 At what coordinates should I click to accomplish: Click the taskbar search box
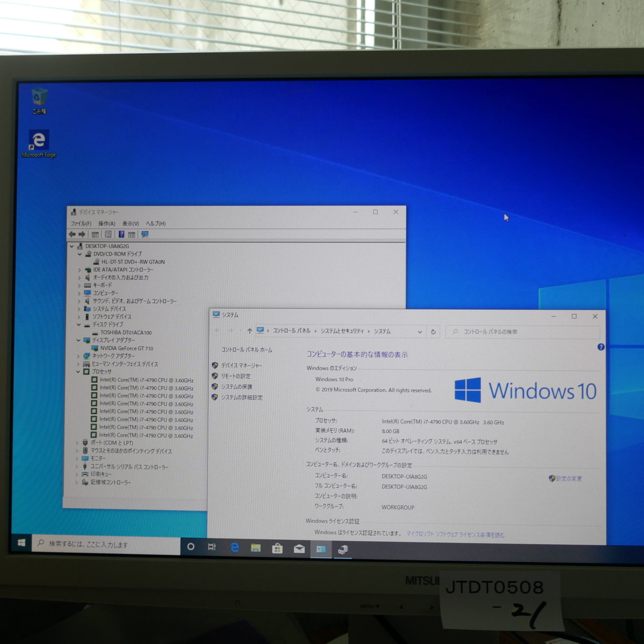[106, 544]
